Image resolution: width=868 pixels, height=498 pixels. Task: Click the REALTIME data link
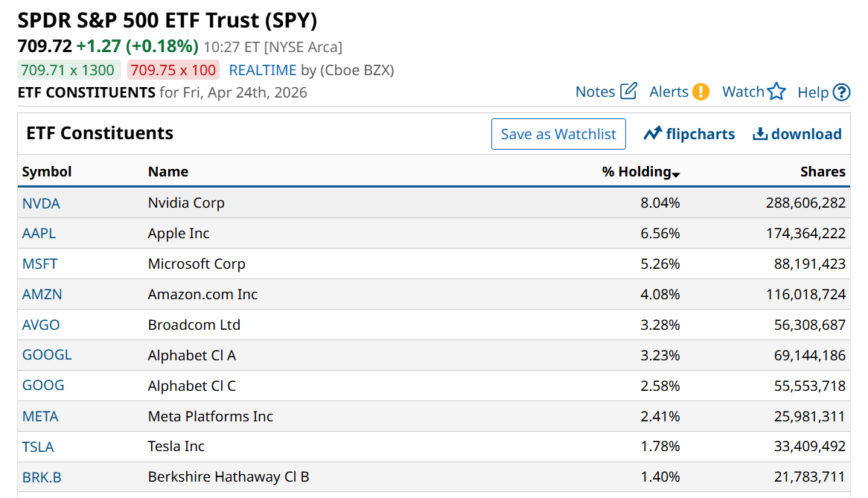[x=263, y=71]
